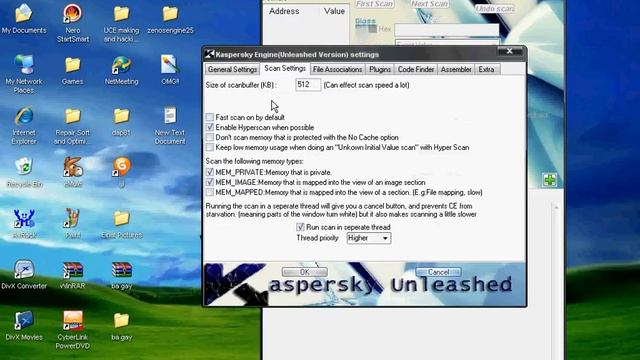Close the settings dialog
Image resolution: width=640 pixels, height=360 pixels.
point(509,51)
